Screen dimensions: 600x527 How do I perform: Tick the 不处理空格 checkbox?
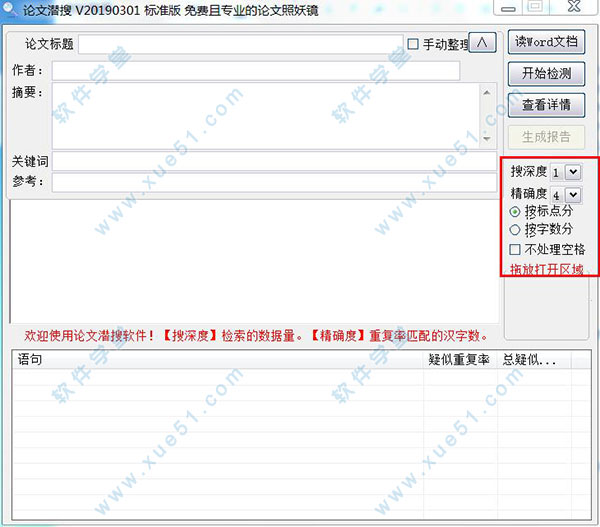click(x=515, y=250)
